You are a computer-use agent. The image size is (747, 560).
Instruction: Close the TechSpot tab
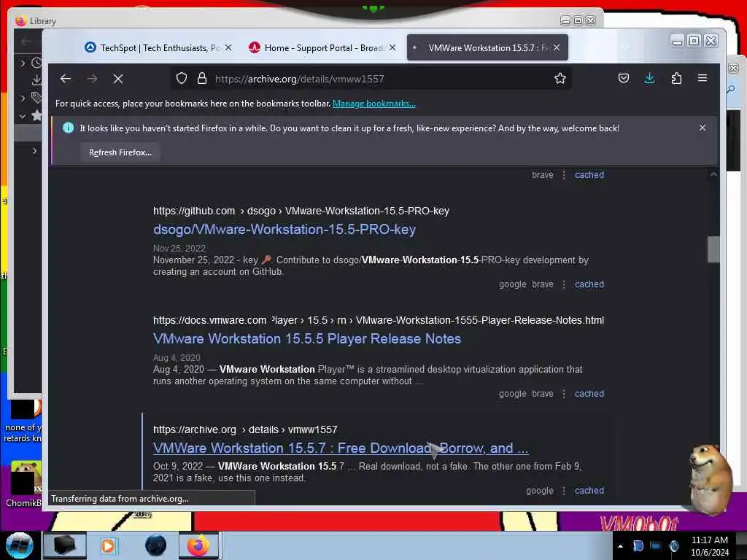tap(228, 47)
